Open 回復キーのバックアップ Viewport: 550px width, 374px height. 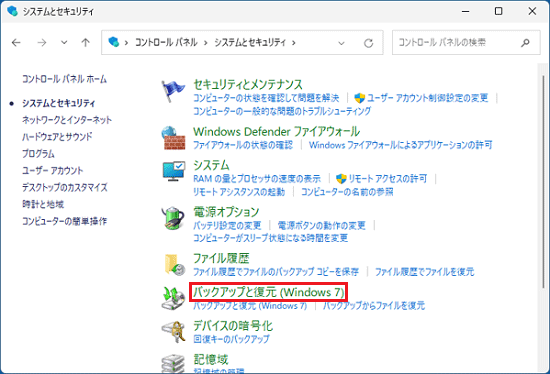(x=232, y=339)
